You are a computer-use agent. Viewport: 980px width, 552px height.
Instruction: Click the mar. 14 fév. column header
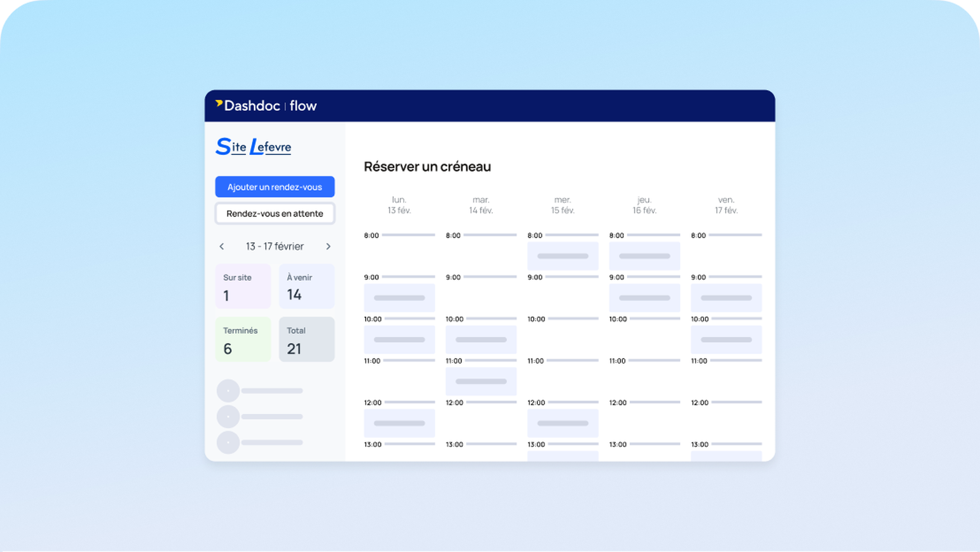pyautogui.click(x=481, y=205)
